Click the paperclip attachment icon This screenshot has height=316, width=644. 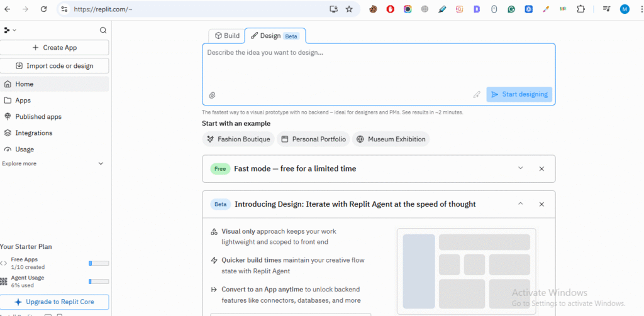[x=212, y=95]
